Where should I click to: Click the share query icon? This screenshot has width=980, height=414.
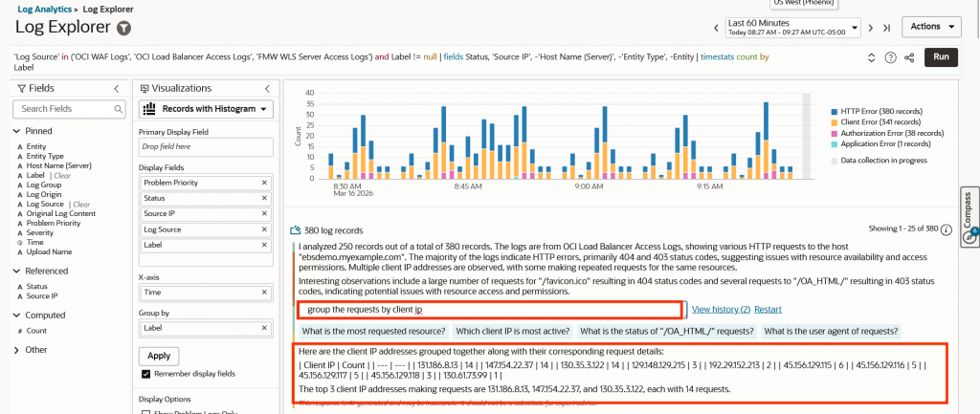(909, 57)
